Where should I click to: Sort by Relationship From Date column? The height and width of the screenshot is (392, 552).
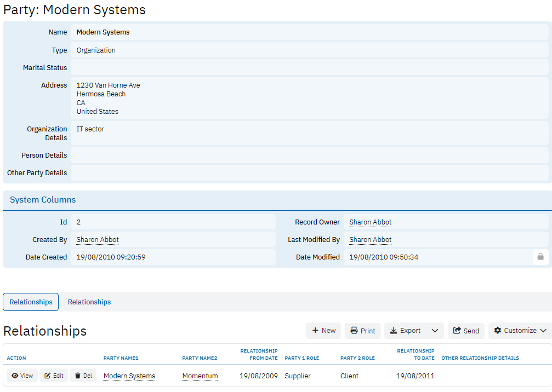click(x=259, y=354)
